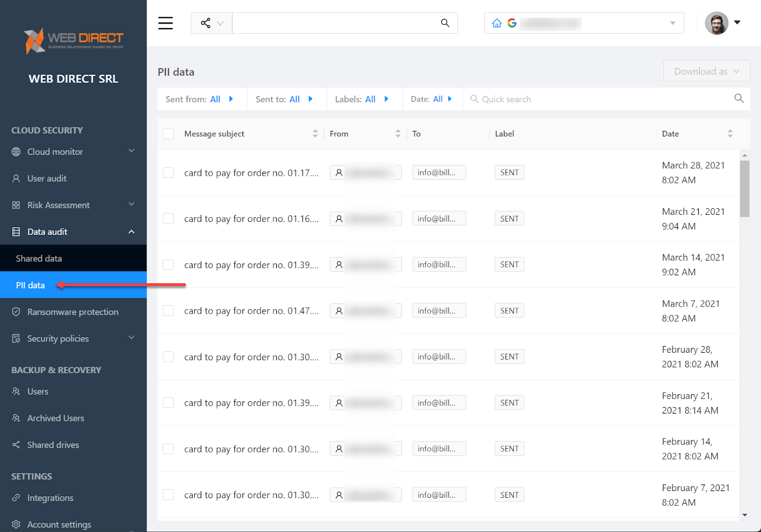Select the Integrations link icon
This screenshot has width=761, height=532.
tap(16, 498)
